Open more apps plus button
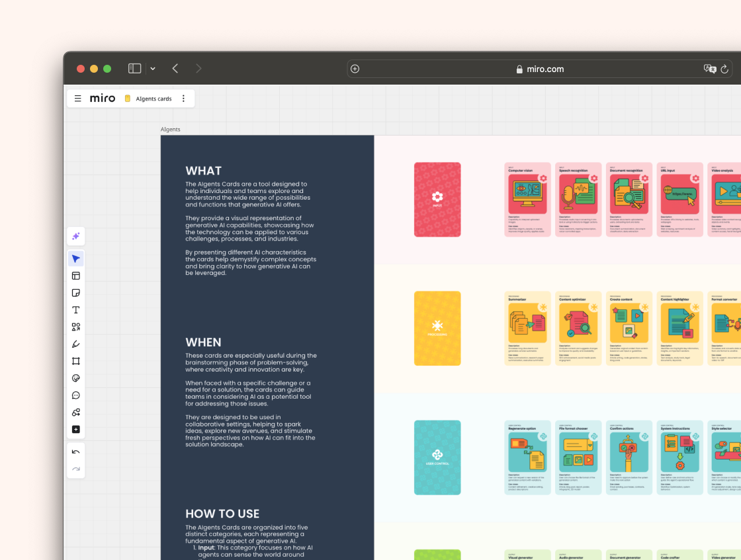Viewport: 741px width, 560px height. 75,429
